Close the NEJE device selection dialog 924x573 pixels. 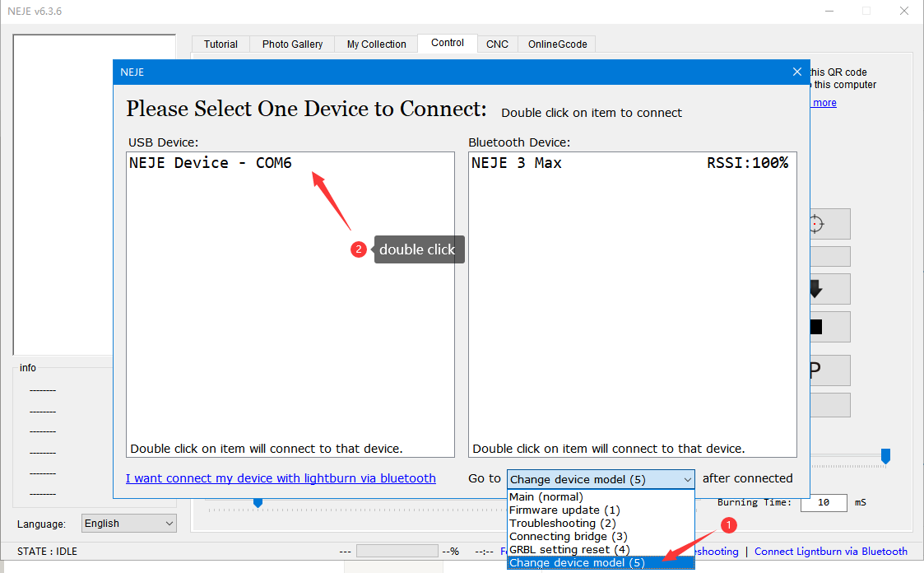[x=796, y=72]
